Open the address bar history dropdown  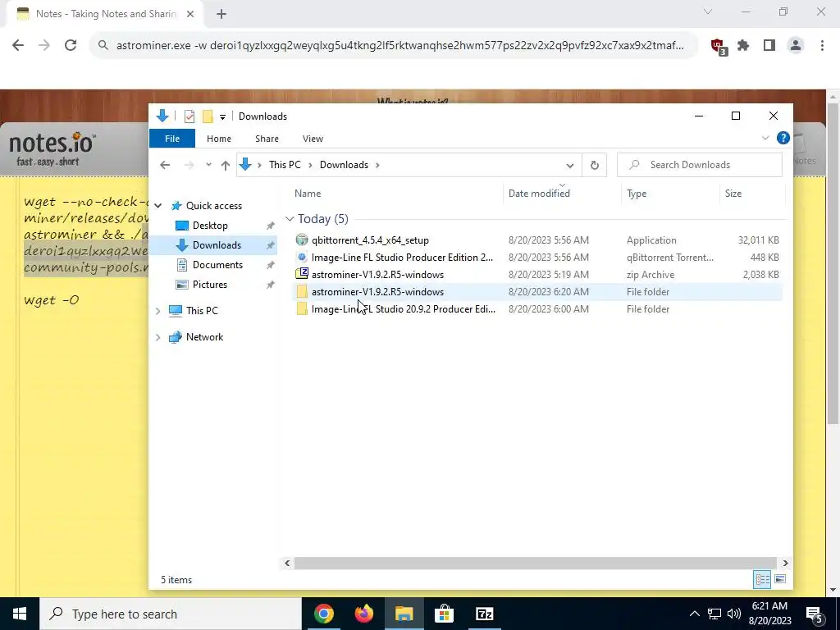[570, 165]
